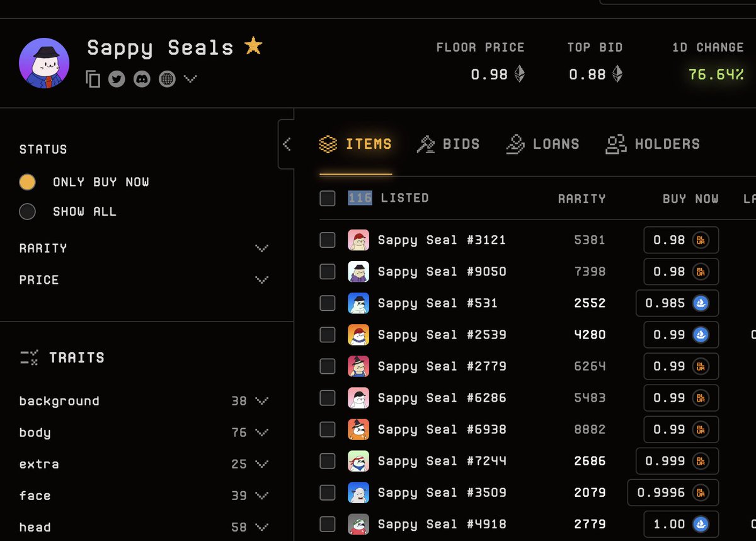The image size is (756, 541).
Task: Expand more links chevron under collection name
Action: click(x=190, y=79)
